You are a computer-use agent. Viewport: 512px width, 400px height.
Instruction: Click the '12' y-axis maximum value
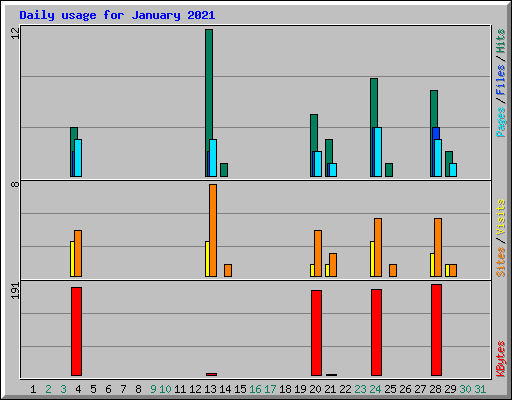pyautogui.click(x=15, y=33)
